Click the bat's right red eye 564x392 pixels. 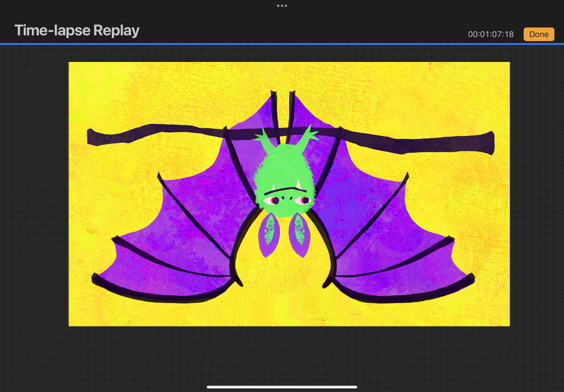(x=304, y=201)
